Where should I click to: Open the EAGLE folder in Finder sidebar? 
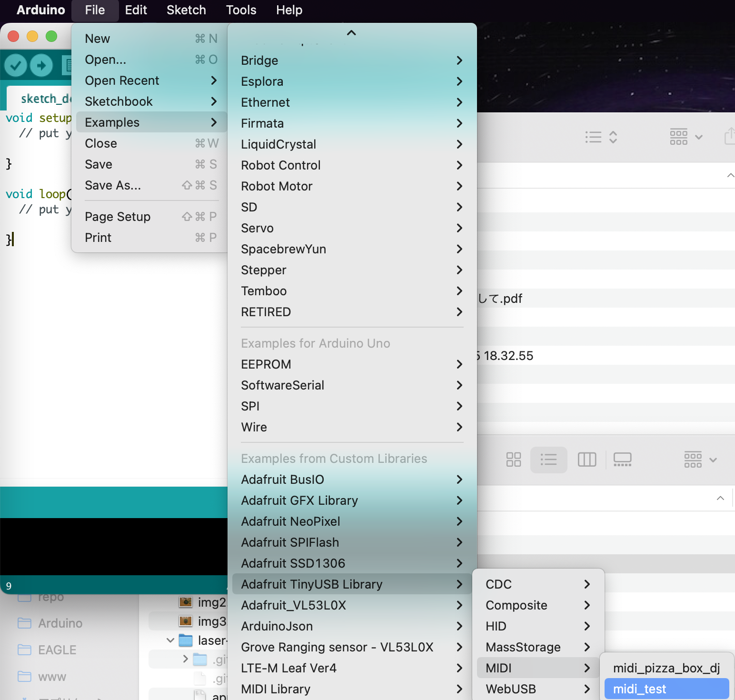tap(47, 650)
